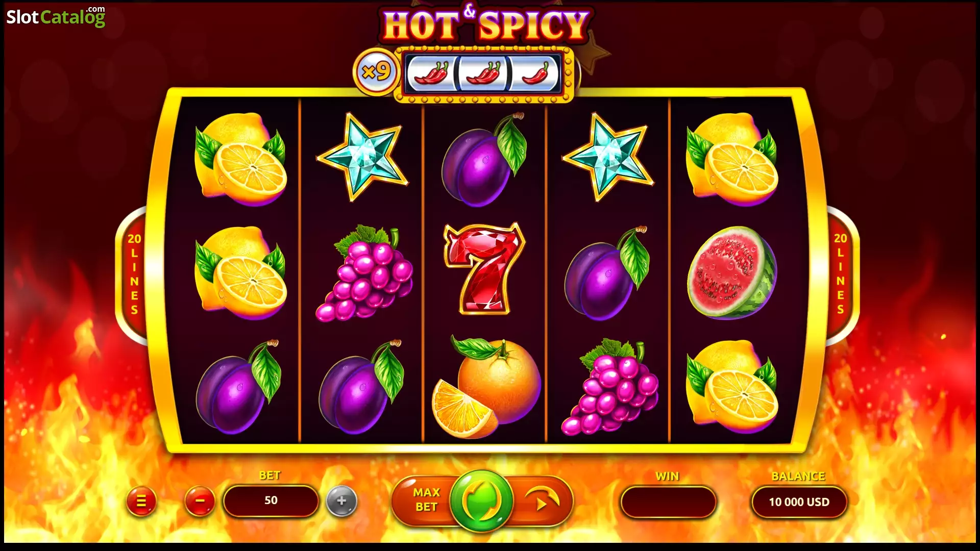
Task: Click the watermelon symbol on fifth reel
Action: point(732,272)
